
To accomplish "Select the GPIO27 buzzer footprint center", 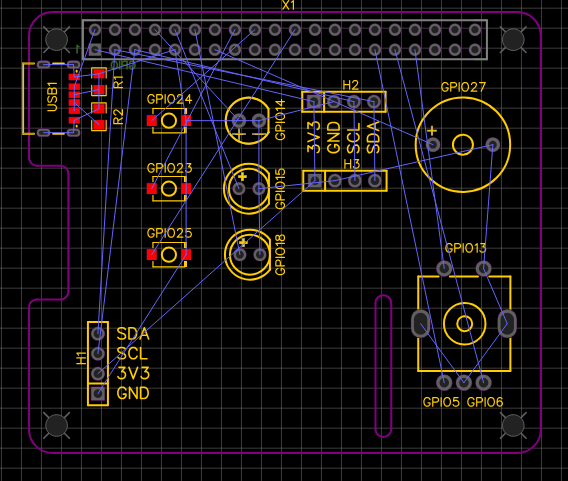I will 463,145.
